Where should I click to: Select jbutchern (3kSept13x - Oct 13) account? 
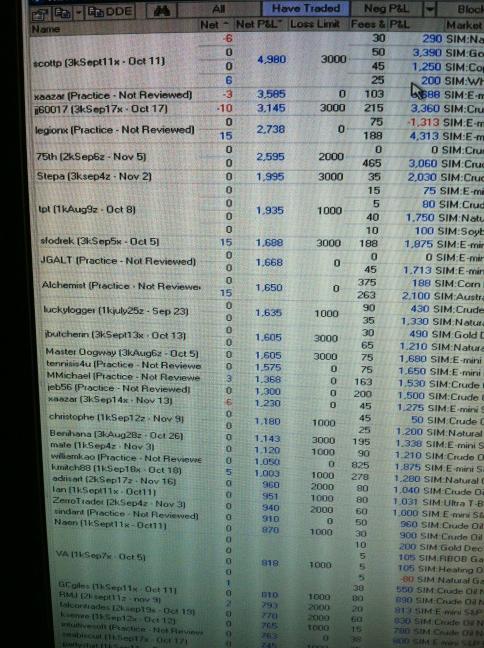click(x=115, y=335)
